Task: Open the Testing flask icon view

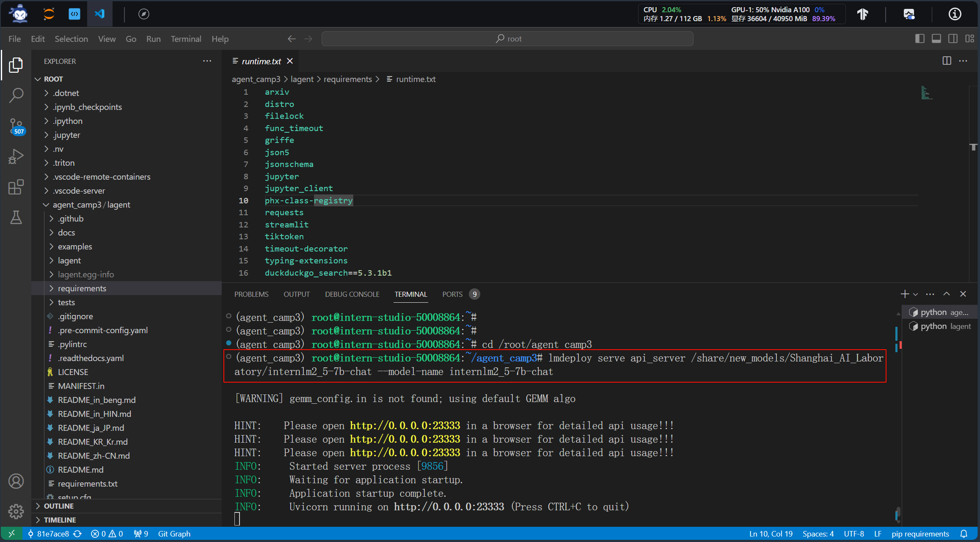Action: [16, 217]
